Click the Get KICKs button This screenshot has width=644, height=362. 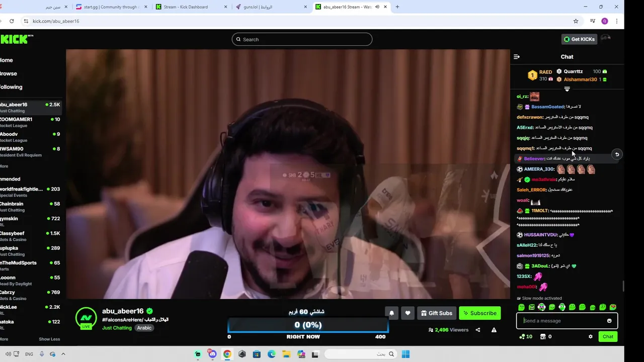point(579,39)
